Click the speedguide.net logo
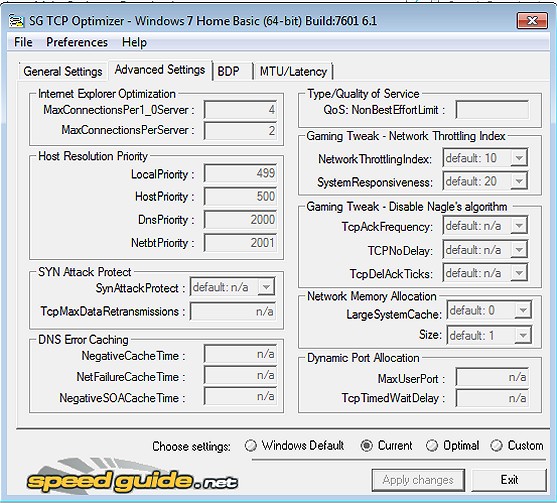Image resolution: width=557 pixels, height=503 pixels. [x=132, y=477]
